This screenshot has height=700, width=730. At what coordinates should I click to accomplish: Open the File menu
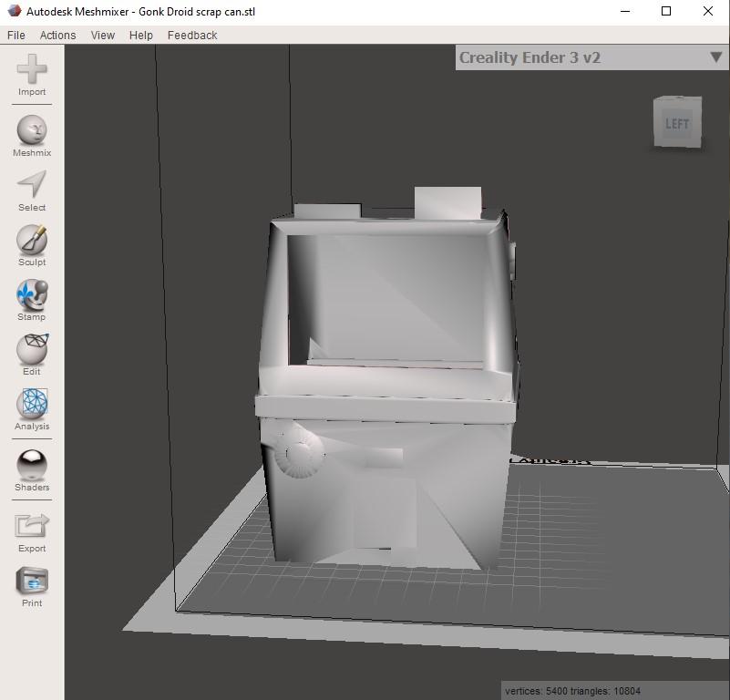coord(16,36)
